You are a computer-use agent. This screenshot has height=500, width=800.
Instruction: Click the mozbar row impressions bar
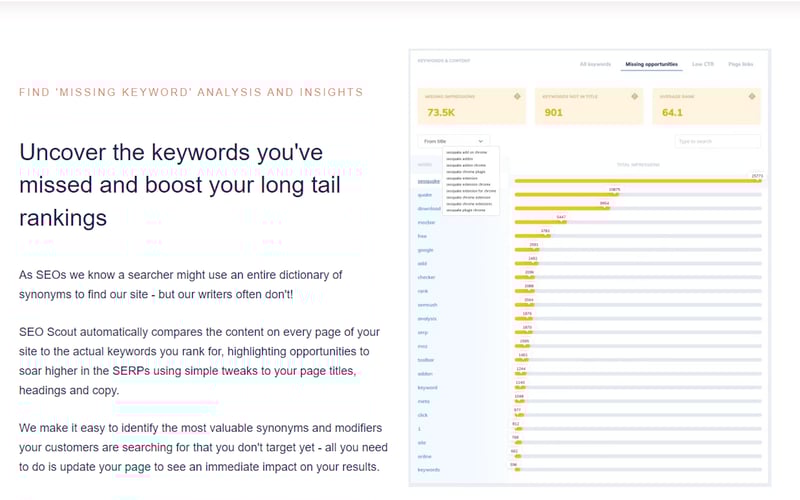pyautogui.click(x=540, y=222)
